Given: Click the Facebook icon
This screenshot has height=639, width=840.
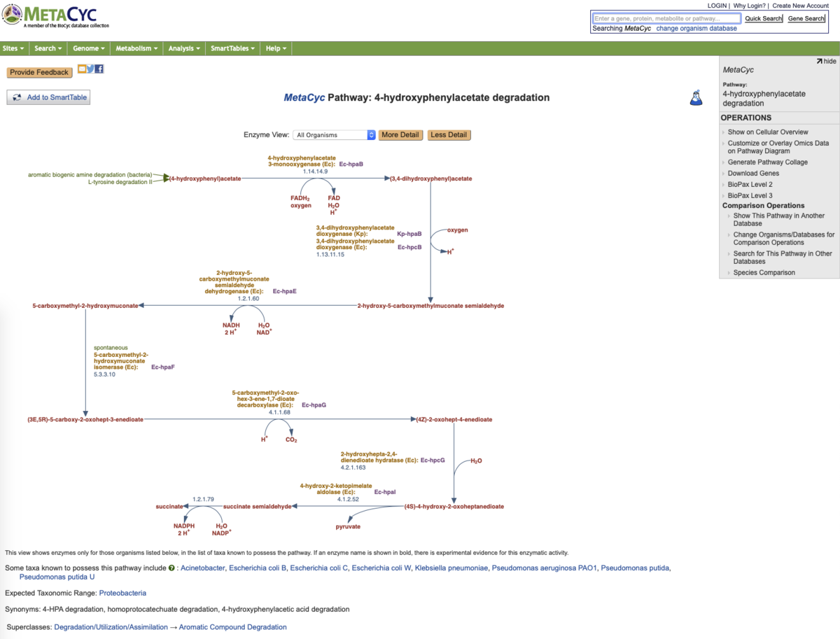Looking at the screenshot, I should click(99, 68).
